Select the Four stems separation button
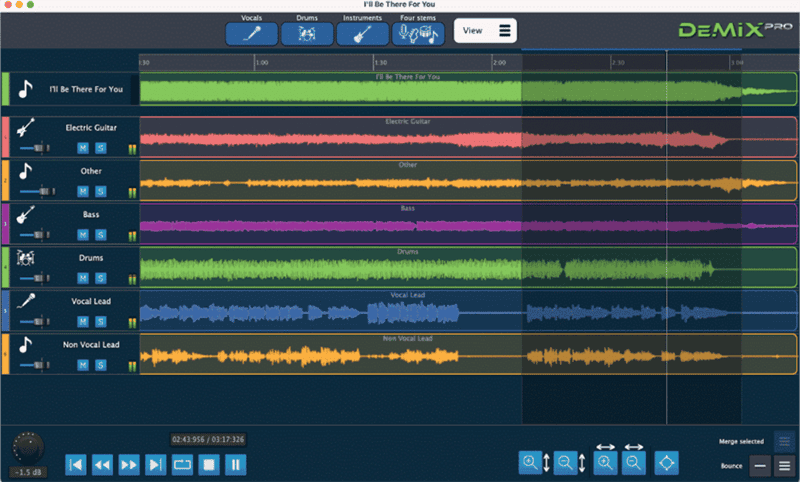This screenshot has width=800, height=482. 418,34
